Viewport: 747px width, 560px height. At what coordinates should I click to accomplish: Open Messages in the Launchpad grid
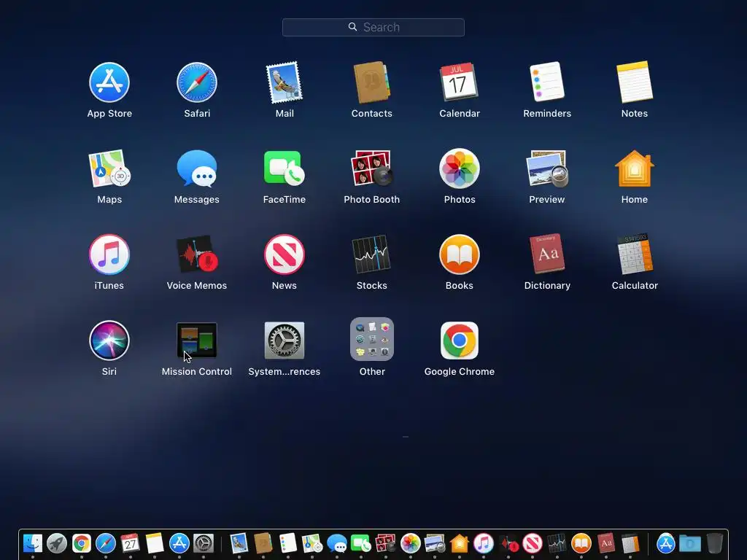click(x=197, y=168)
